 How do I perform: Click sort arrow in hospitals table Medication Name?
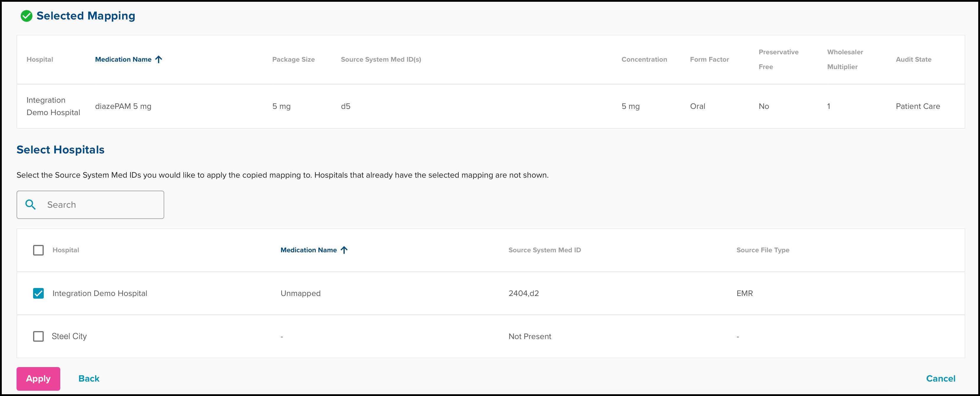point(344,250)
